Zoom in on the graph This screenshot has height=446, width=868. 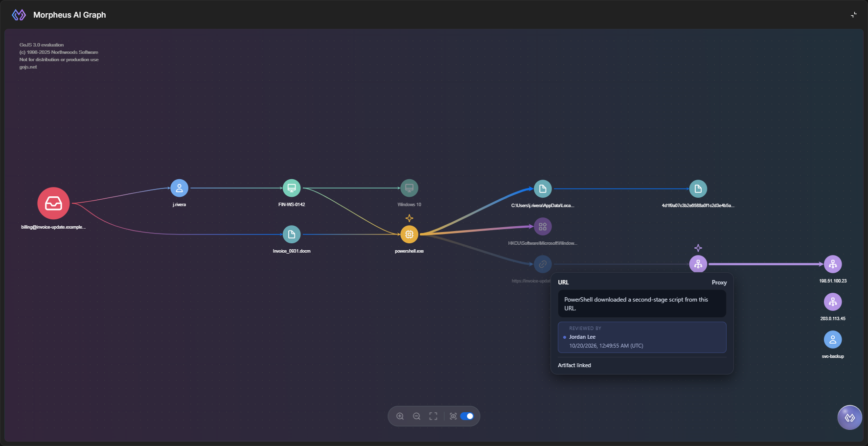(x=400, y=416)
